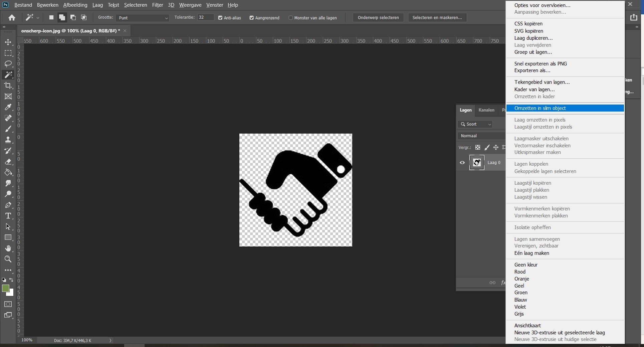The image size is (644, 347).
Task: Select the Crop tool
Action: (x=8, y=85)
